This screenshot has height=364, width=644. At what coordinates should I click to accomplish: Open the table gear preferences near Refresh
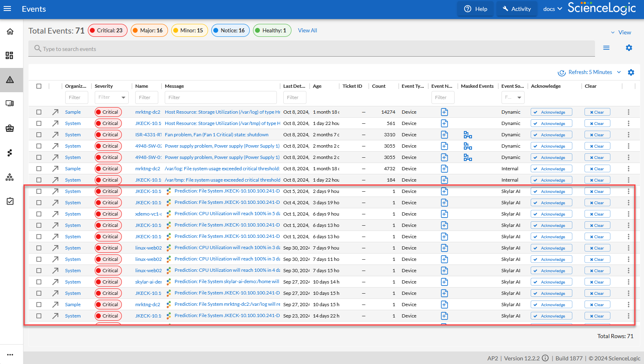point(631,72)
